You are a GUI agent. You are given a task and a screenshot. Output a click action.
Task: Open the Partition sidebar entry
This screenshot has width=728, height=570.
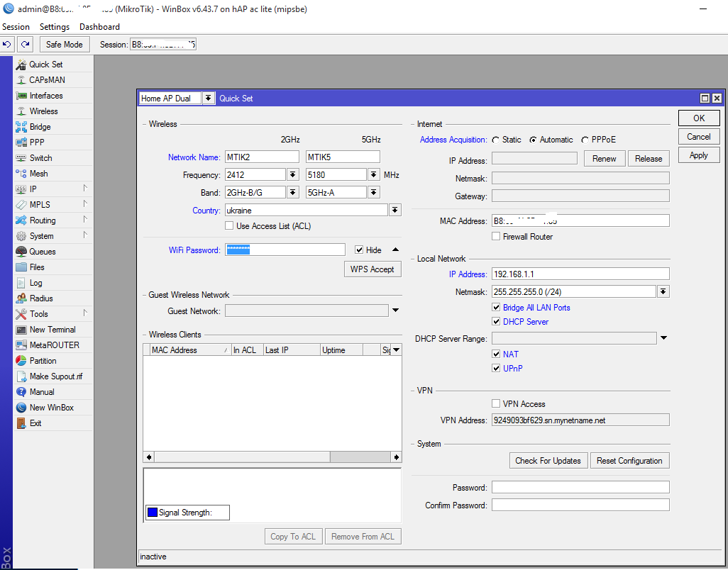53,361
